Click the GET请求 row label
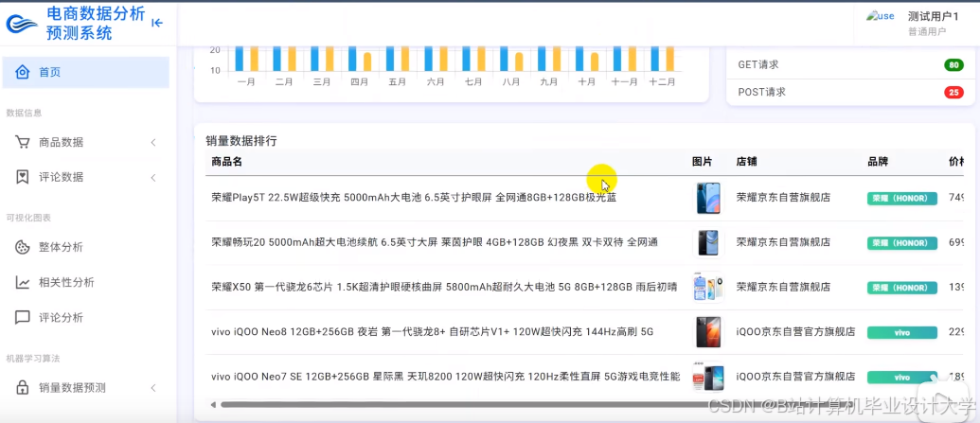This screenshot has width=980, height=423. pyautogui.click(x=758, y=64)
